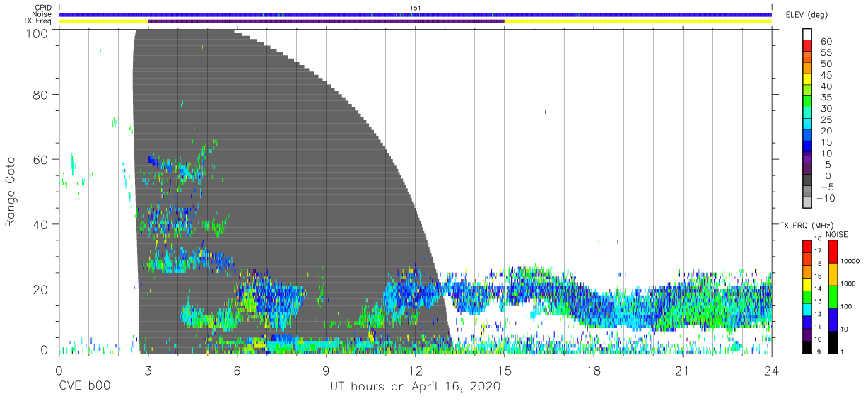Viewport: 868px width, 401px height.
Task: Click the x-axis tick label '3'
Action: coord(148,371)
